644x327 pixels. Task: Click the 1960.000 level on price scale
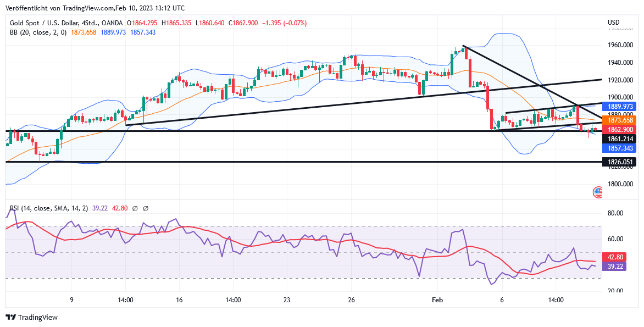[x=620, y=45]
